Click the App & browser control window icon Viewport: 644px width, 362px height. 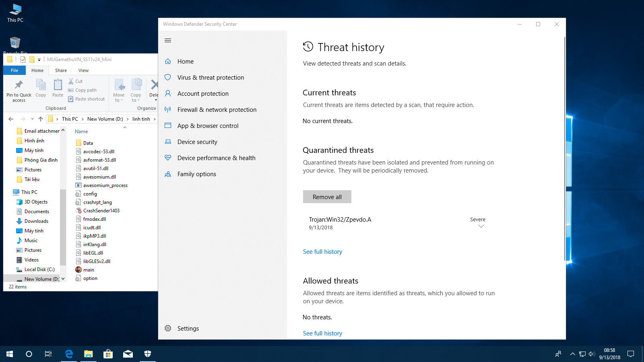[168, 125]
